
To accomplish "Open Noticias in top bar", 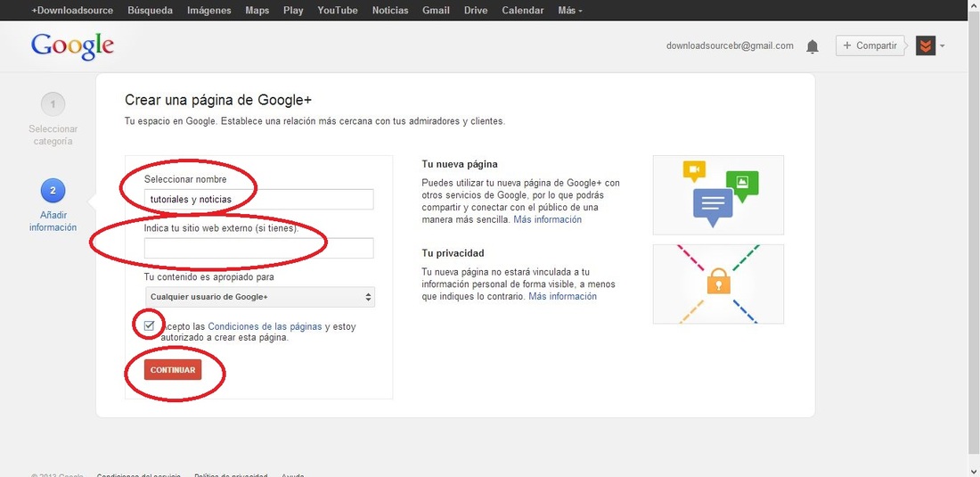I will tap(390, 10).
